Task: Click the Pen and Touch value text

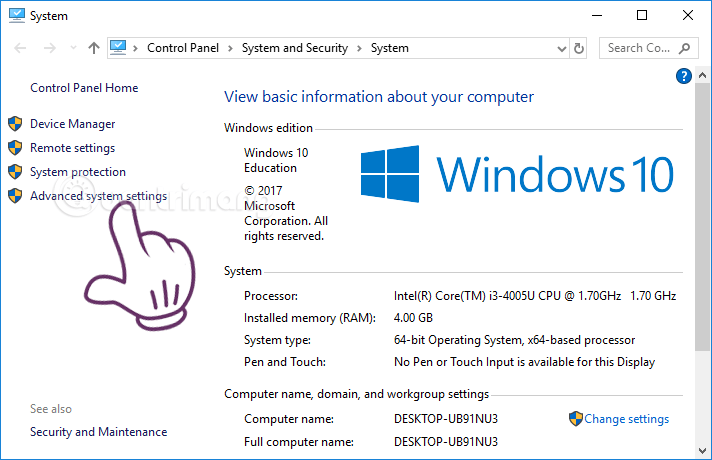Action: 524,362
